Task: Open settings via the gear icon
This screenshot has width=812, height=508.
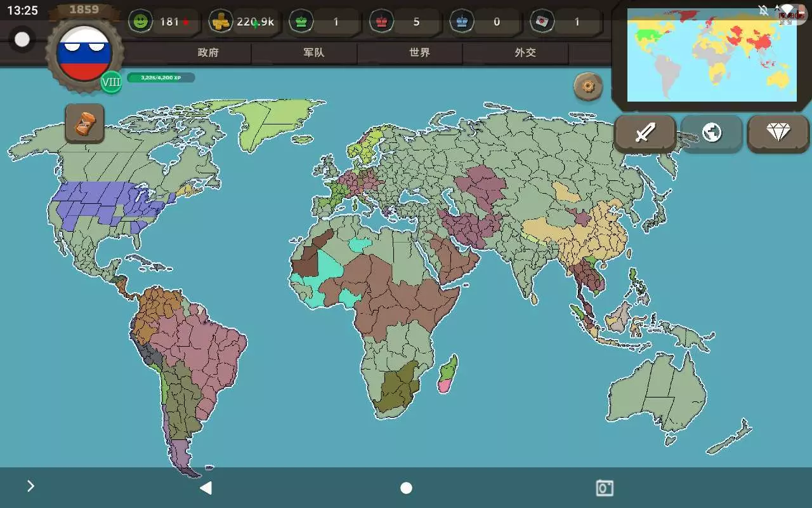Action: [588, 86]
